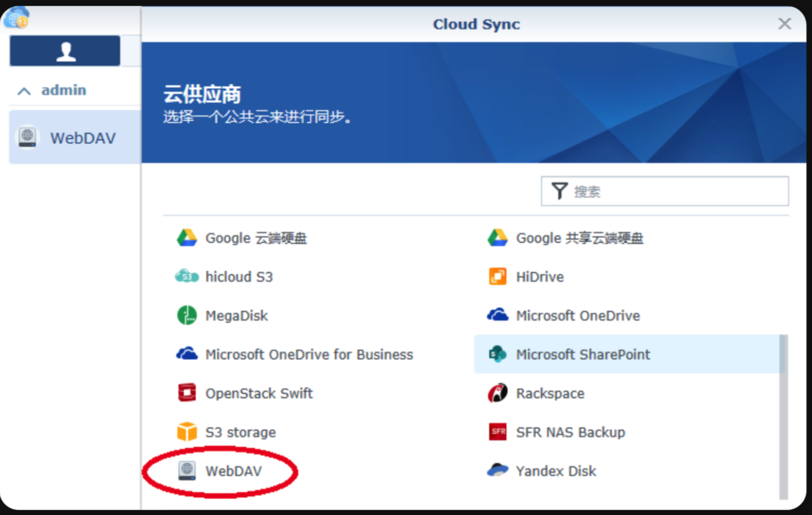Choose the SFR NAS Backup icon
Viewport: 812px width, 515px height.
[x=497, y=432]
